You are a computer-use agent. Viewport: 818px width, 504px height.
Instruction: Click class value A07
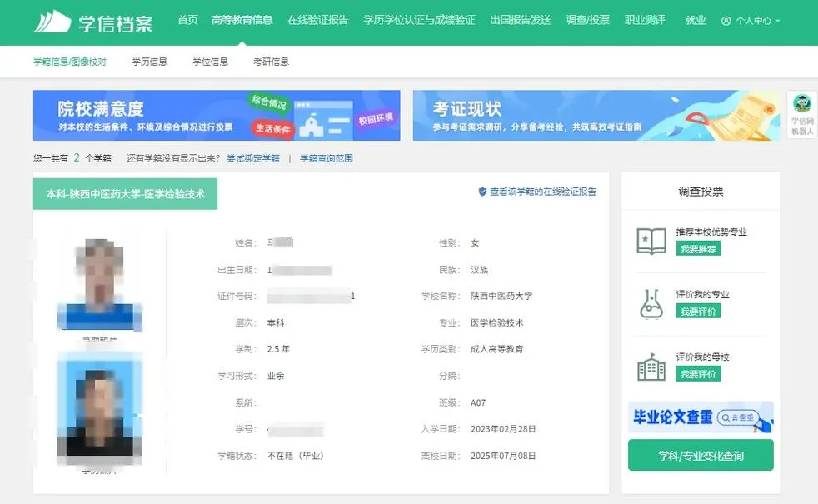point(478,402)
